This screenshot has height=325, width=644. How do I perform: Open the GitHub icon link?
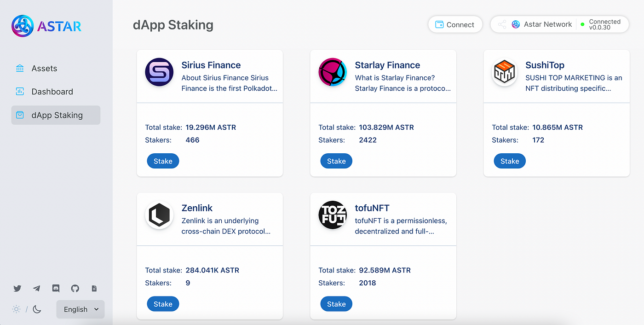pyautogui.click(x=75, y=289)
